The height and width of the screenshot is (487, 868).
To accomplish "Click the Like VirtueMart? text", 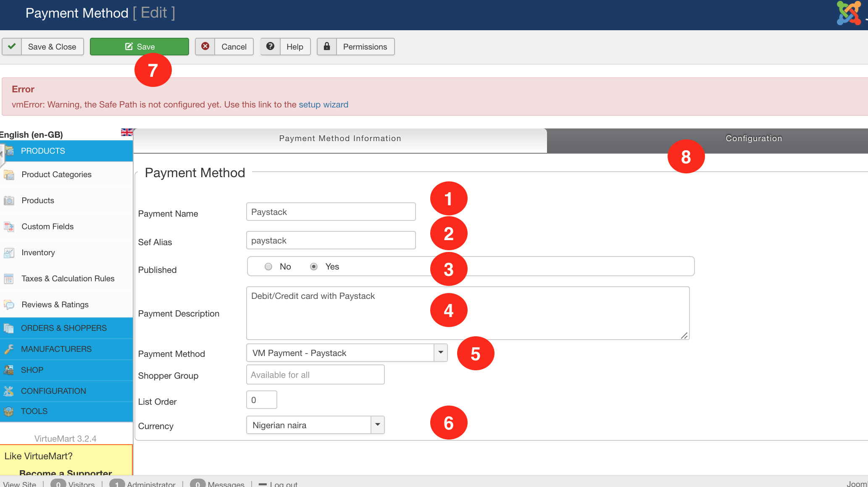I will click(39, 456).
